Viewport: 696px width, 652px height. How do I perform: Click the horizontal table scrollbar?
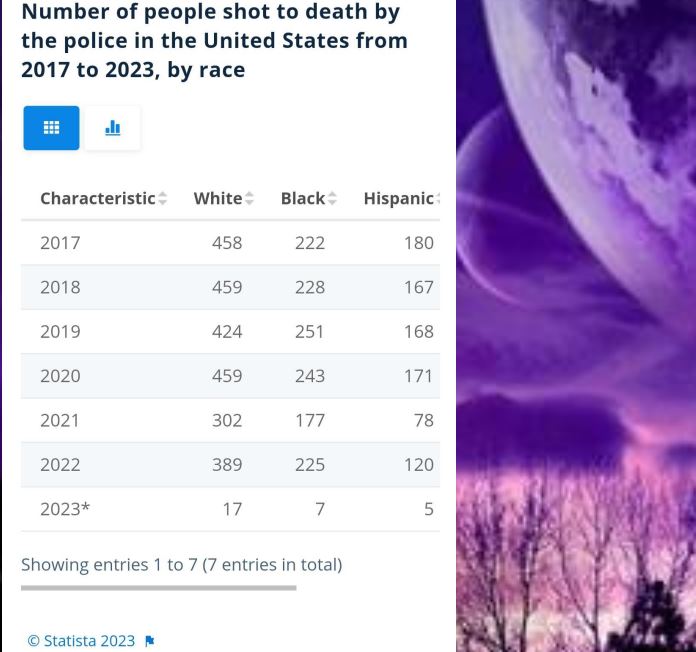click(x=158, y=588)
